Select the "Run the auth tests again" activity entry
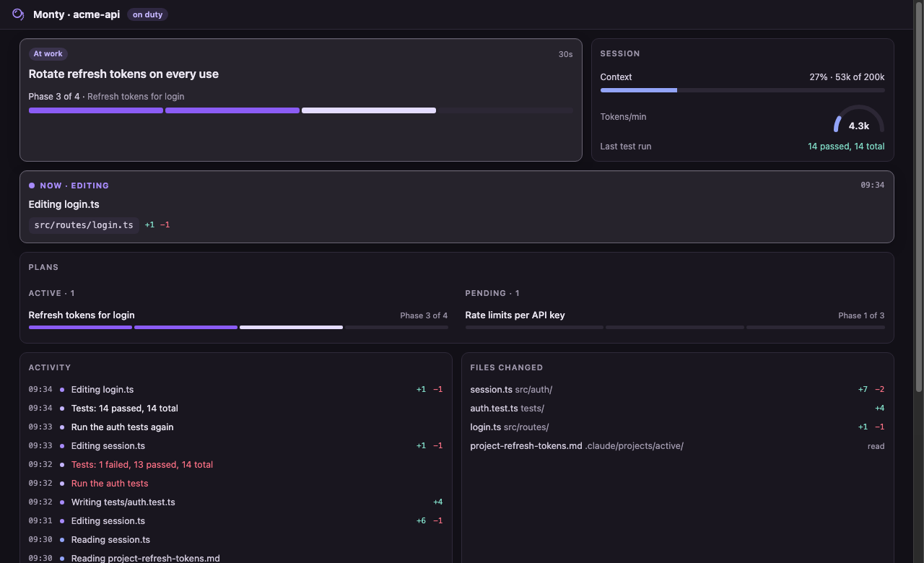Screen dimensions: 924x563 235,427
